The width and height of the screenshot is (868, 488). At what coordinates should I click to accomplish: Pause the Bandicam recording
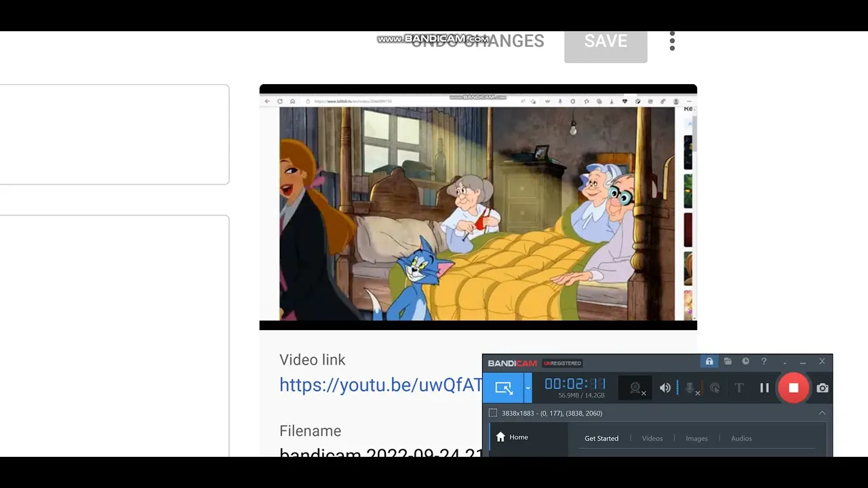[x=764, y=388]
